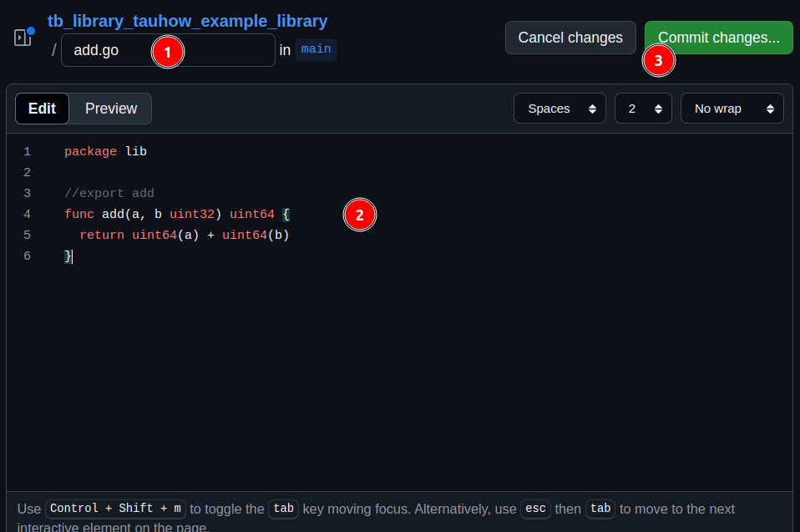Open the Spaces indent mode dropdown
This screenshot has height=532, width=800.
pyautogui.click(x=559, y=109)
